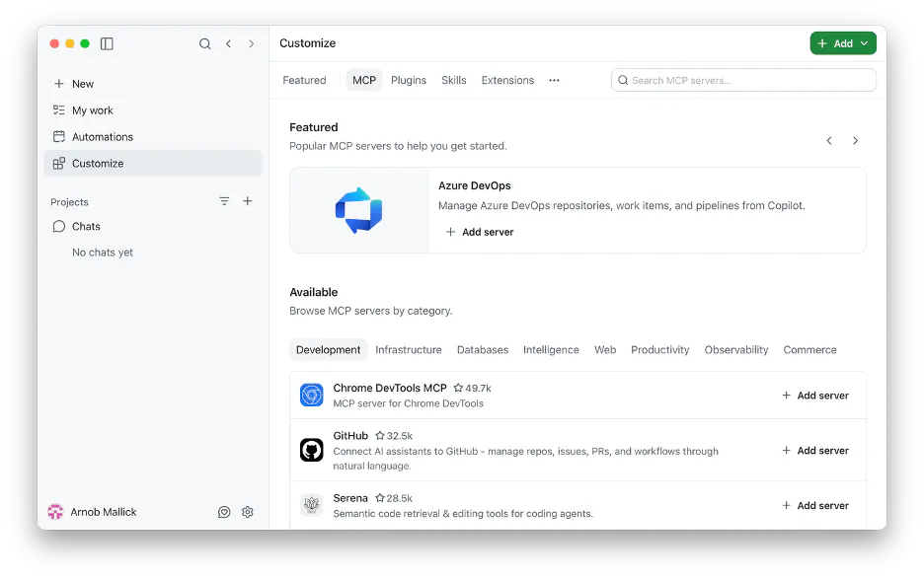Add the GitHub server

[815, 451]
